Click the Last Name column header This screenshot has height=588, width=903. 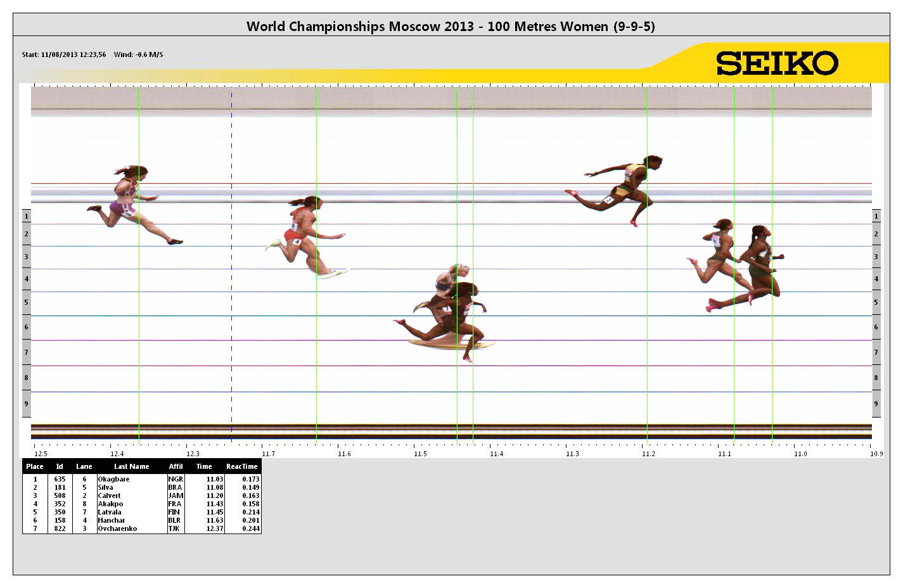coord(131,466)
